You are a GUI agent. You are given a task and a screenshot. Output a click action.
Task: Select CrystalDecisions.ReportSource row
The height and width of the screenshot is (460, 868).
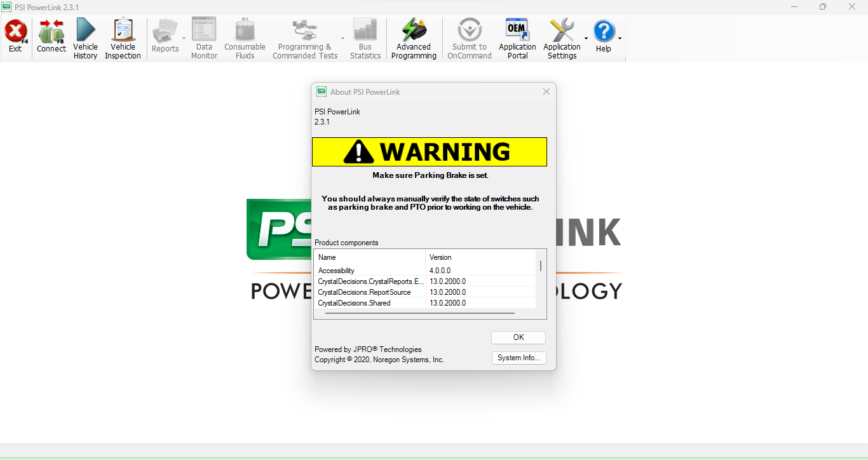425,292
